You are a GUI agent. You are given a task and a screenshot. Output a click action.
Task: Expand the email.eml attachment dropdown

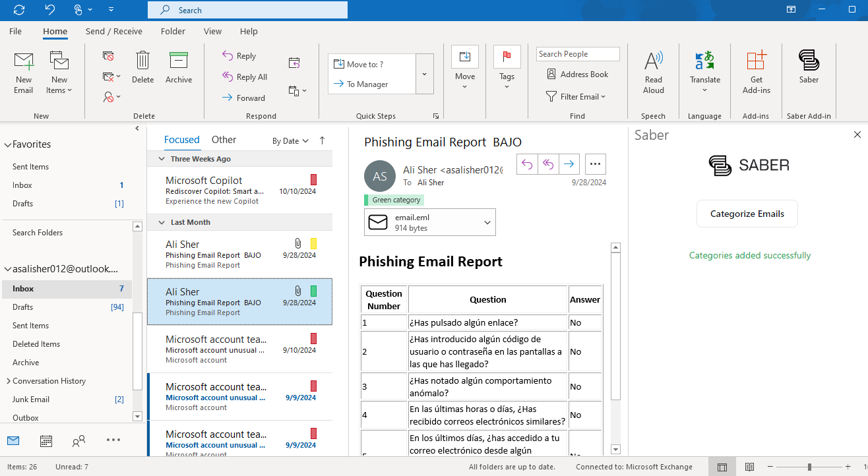[487, 223]
